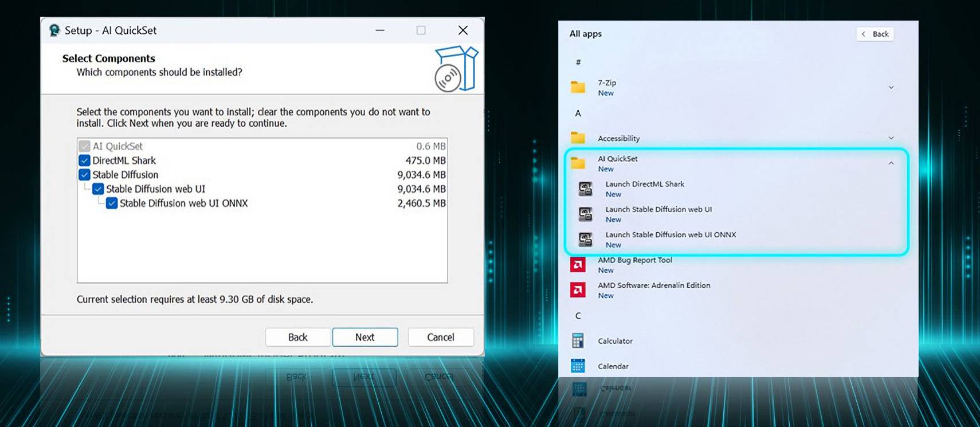Screen dimensions: 980x427
Task: Click the AI QuickSet folder icon
Action: [x=578, y=163]
